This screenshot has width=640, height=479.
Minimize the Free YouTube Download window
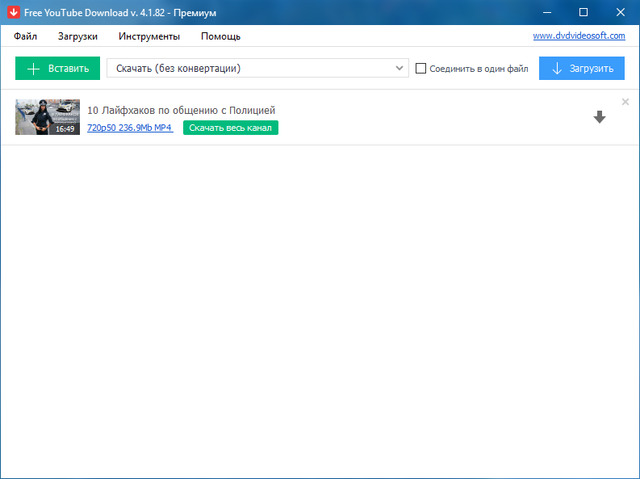547,11
